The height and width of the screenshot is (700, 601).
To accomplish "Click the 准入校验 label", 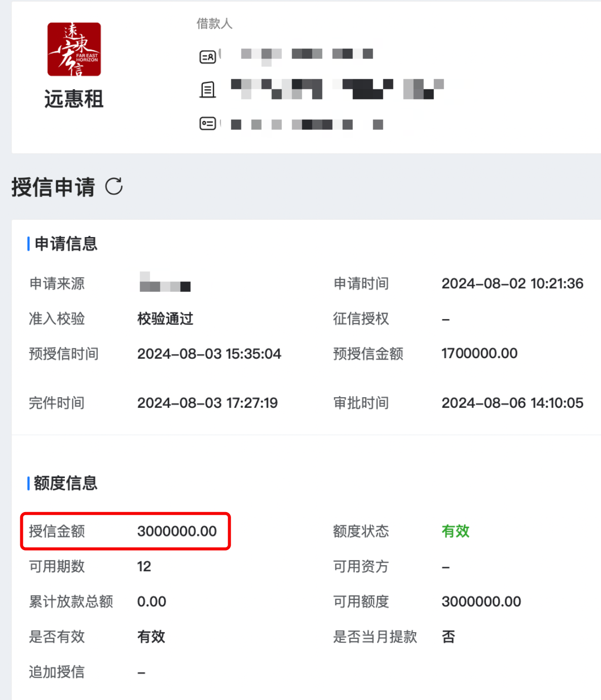I will 57,319.
